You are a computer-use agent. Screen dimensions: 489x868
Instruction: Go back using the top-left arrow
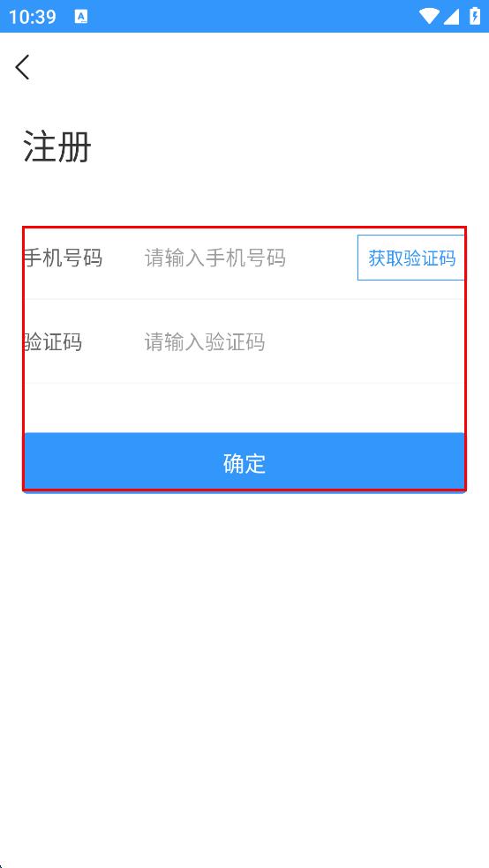pyautogui.click(x=22, y=68)
